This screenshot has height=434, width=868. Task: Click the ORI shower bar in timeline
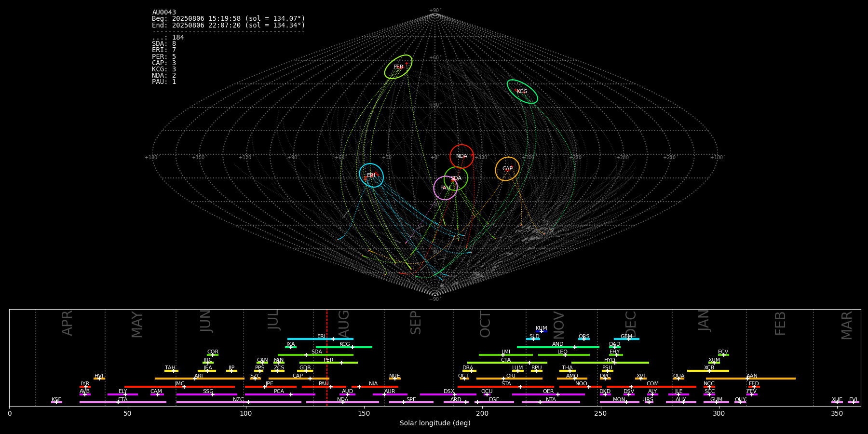(x=510, y=379)
